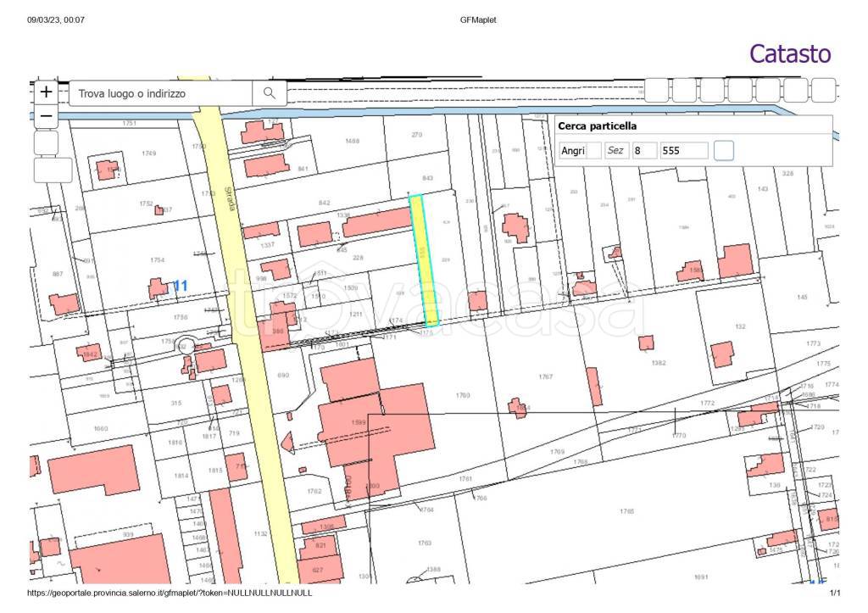Click the 'Catasto' heading at top right
This screenshot has height=613, width=868.
click(x=789, y=53)
